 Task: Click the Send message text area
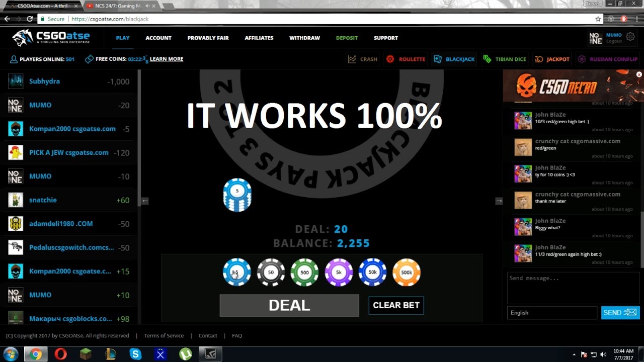click(574, 288)
